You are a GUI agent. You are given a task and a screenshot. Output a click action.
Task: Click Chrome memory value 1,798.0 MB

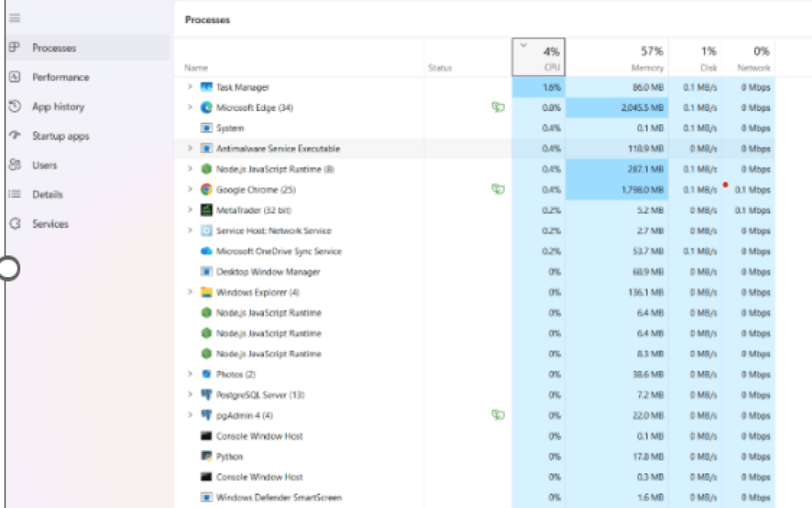[x=644, y=190]
